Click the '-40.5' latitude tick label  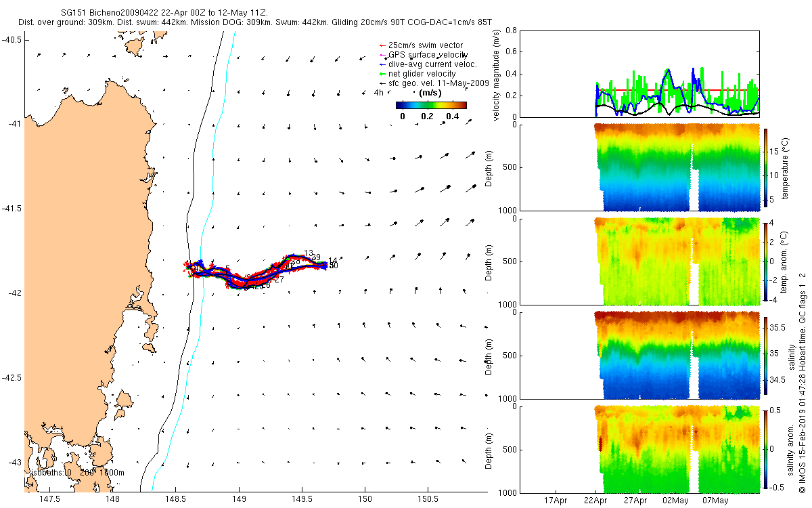coord(12,40)
